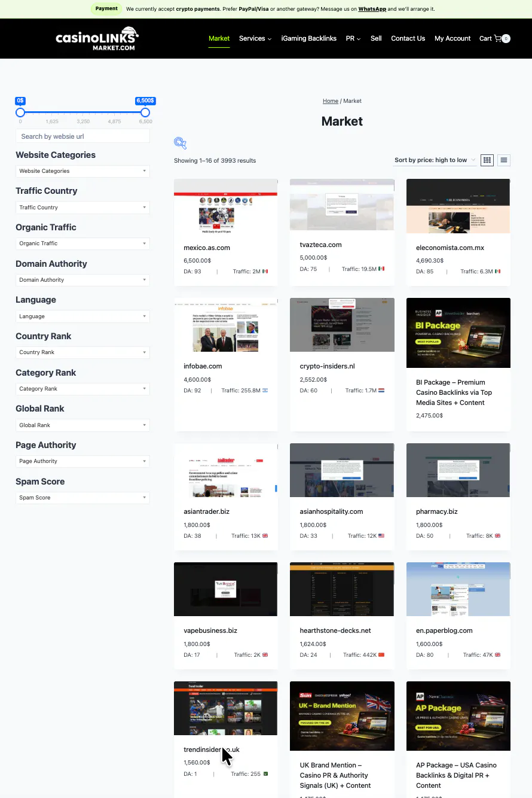This screenshot has width=532, height=798.
Task: Open the Sell menu item
Action: click(376, 38)
